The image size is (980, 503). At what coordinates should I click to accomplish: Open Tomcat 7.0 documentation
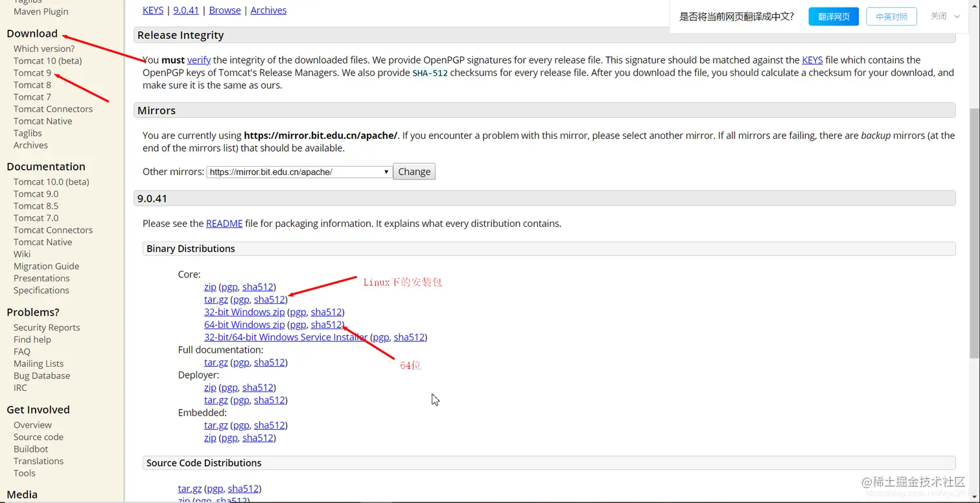[x=36, y=218]
